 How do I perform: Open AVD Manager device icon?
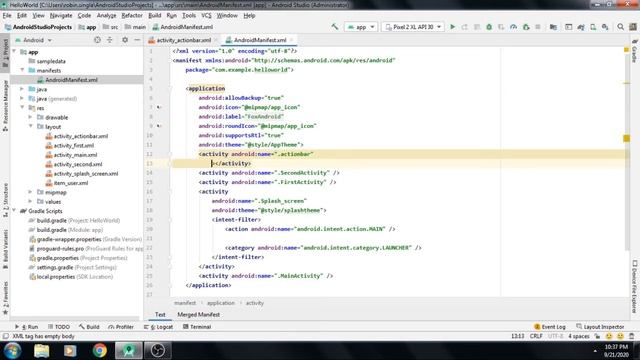tap(593, 27)
